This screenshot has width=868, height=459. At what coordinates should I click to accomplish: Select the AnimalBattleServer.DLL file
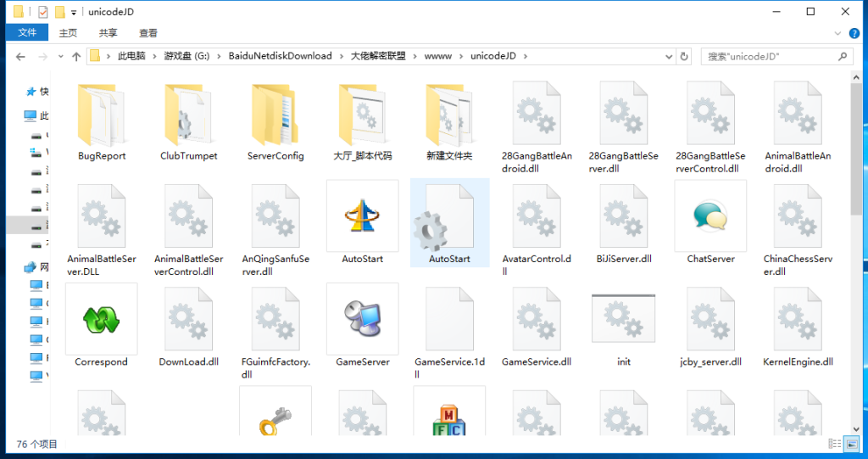click(x=102, y=230)
